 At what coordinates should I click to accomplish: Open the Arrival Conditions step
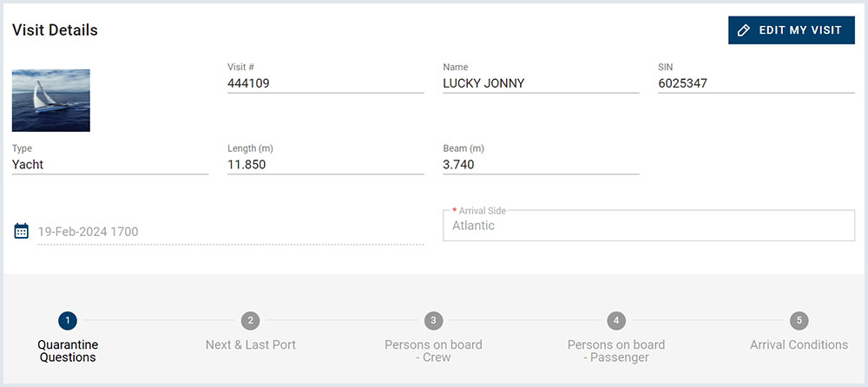(799, 345)
